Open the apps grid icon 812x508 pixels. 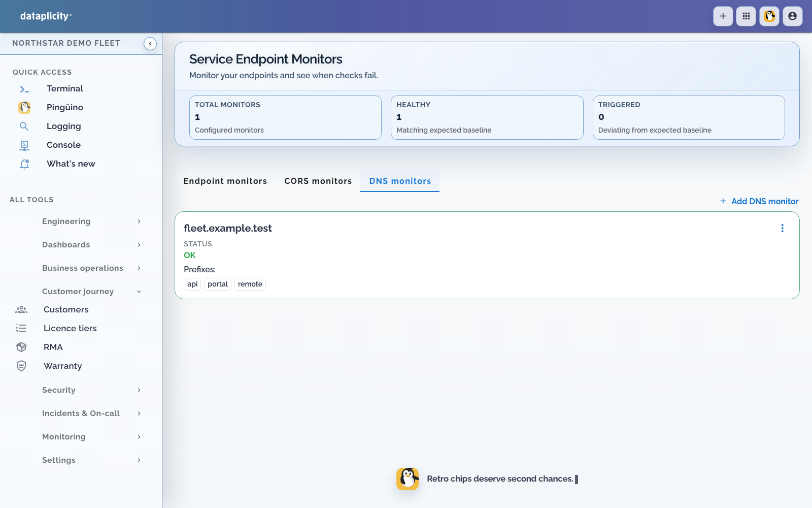[746, 16]
